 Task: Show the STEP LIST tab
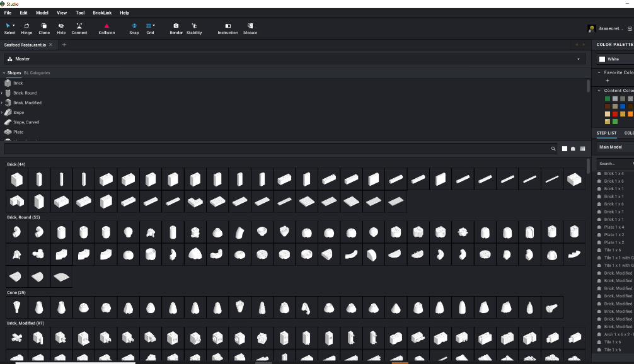click(x=606, y=133)
